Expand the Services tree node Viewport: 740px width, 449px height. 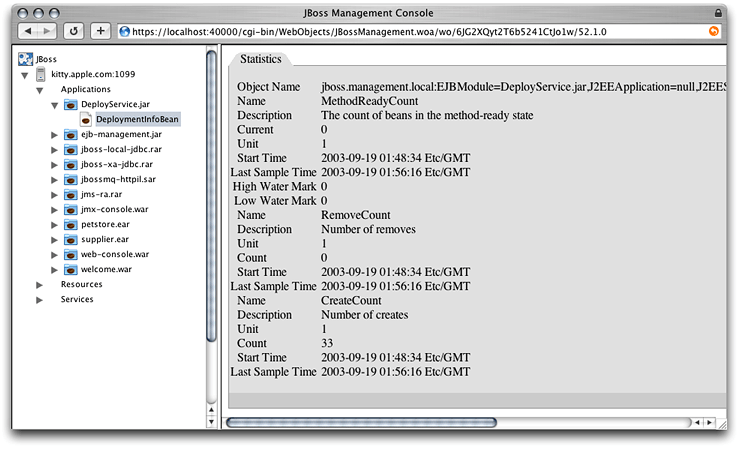[x=39, y=300]
